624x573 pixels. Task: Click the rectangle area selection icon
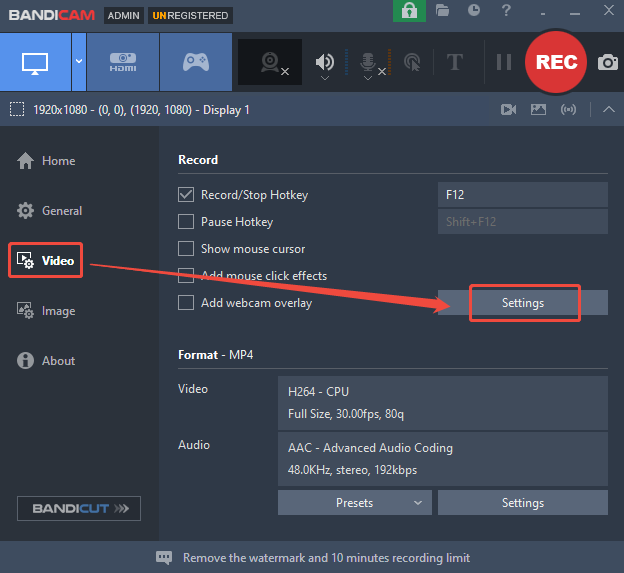[x=17, y=109]
